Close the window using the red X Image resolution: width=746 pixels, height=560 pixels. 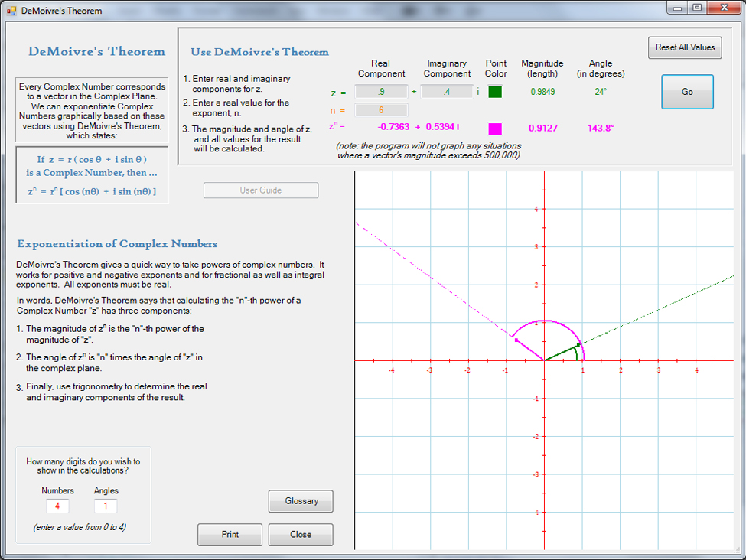(x=723, y=8)
